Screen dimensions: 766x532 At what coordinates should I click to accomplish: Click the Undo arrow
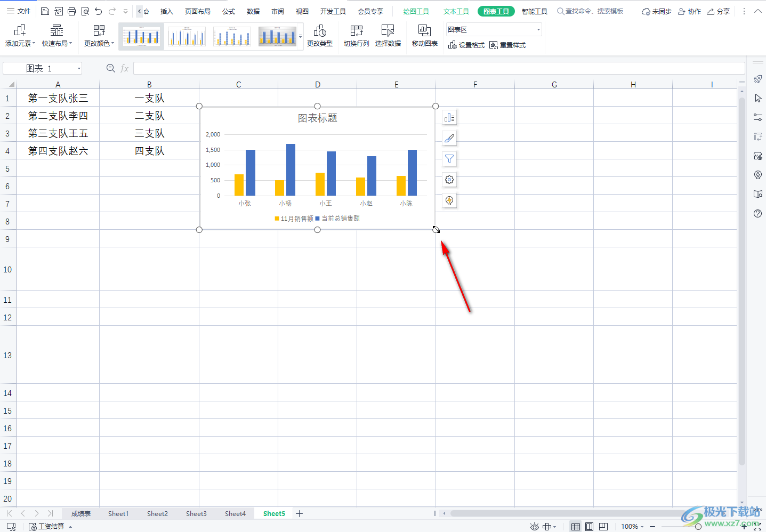(99, 11)
